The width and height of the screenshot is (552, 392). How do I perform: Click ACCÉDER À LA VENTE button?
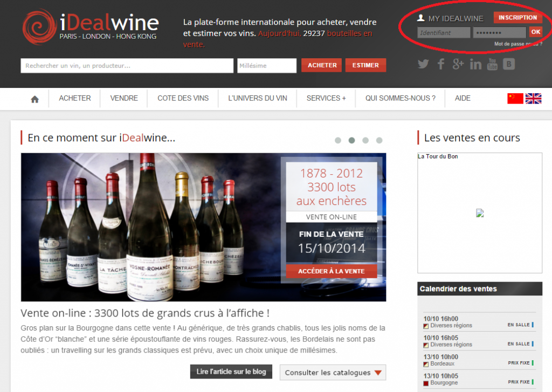[332, 271]
